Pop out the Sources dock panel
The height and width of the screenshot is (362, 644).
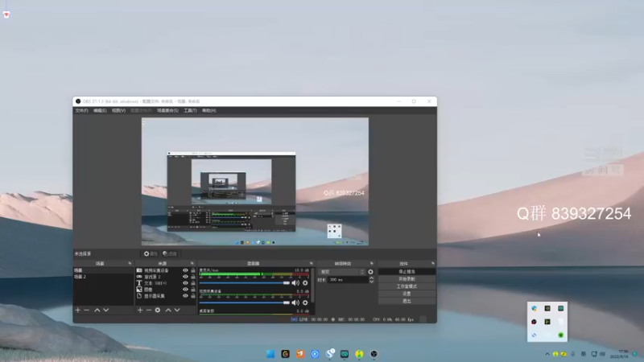point(192,264)
